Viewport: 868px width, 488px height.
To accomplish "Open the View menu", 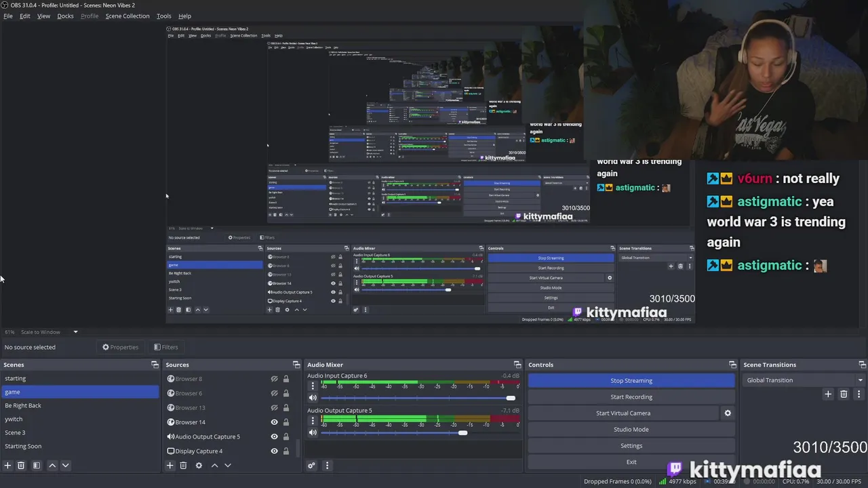I will pos(43,16).
